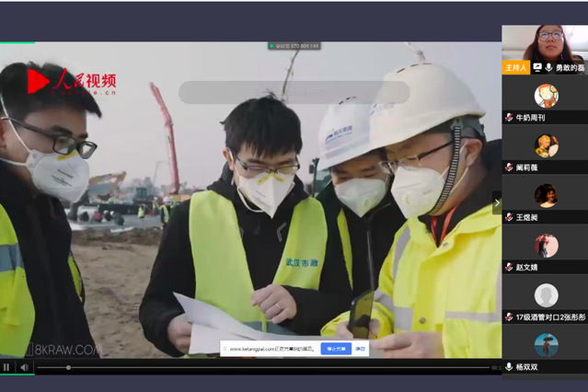Click muted mic icon beside 赵文婧
This screenshot has width=588, height=392.
tap(509, 267)
